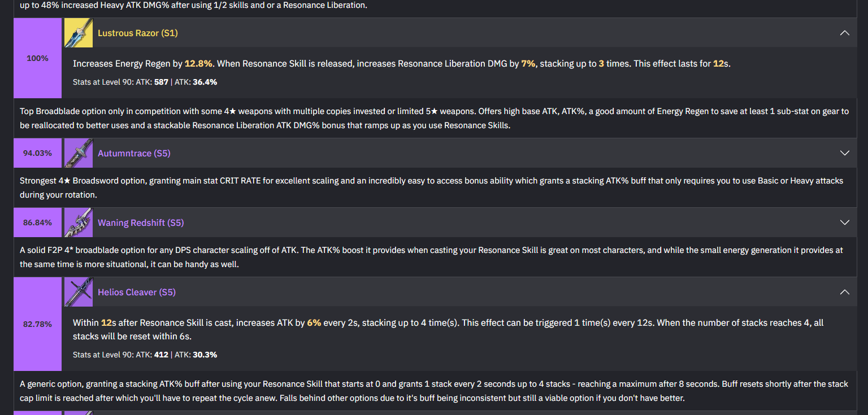Viewport: 868px width, 415px height.
Task: Click the Helios Cleaver weapon icon
Action: coord(79,292)
